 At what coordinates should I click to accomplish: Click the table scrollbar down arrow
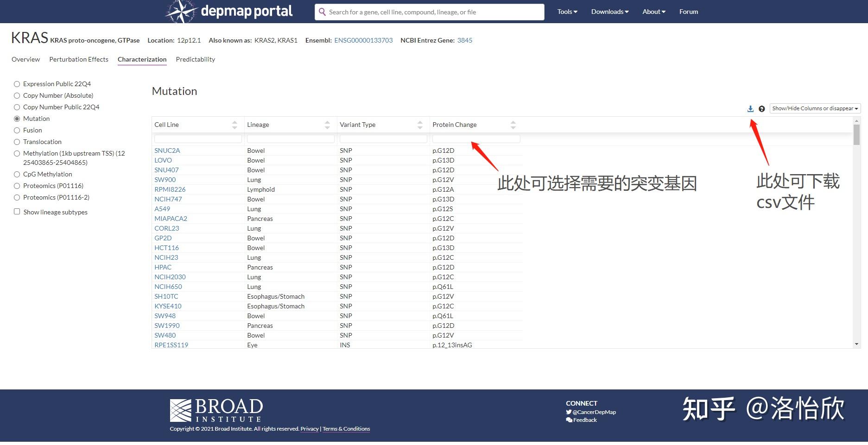(856, 344)
